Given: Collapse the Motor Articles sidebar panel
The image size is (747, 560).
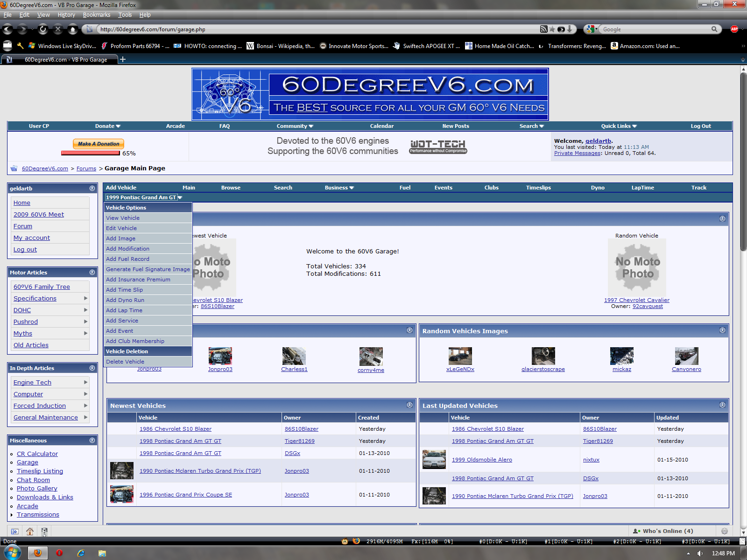Looking at the screenshot, I should point(92,272).
